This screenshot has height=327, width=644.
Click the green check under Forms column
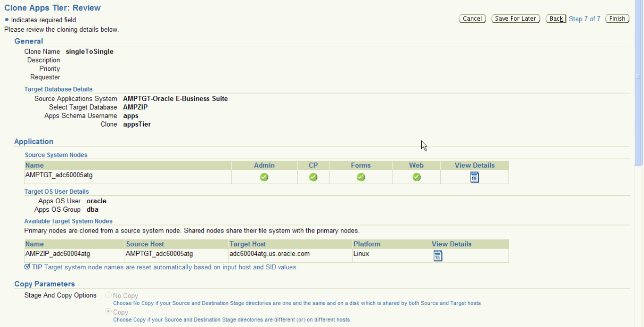point(361,177)
